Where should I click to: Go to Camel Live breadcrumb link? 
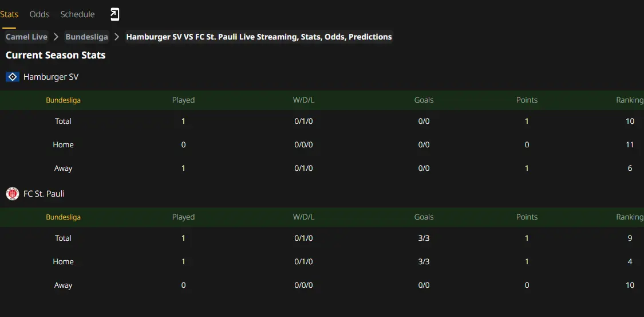pos(26,37)
